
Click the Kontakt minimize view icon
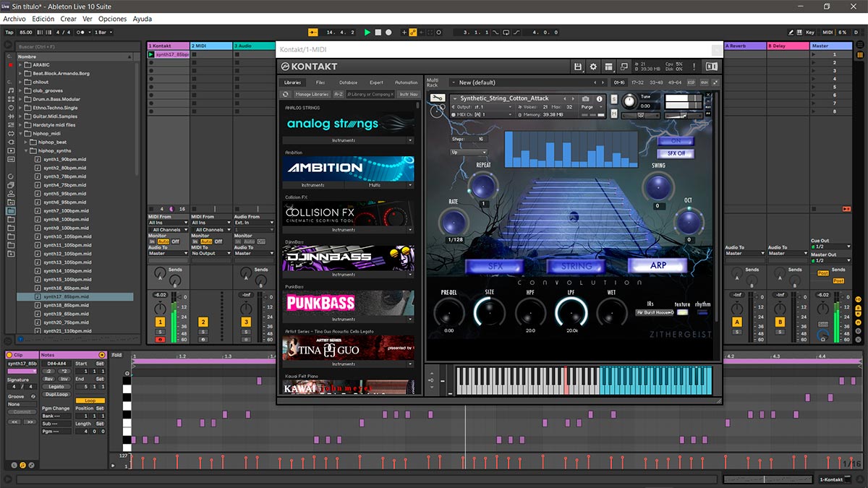pyautogui.click(x=624, y=67)
